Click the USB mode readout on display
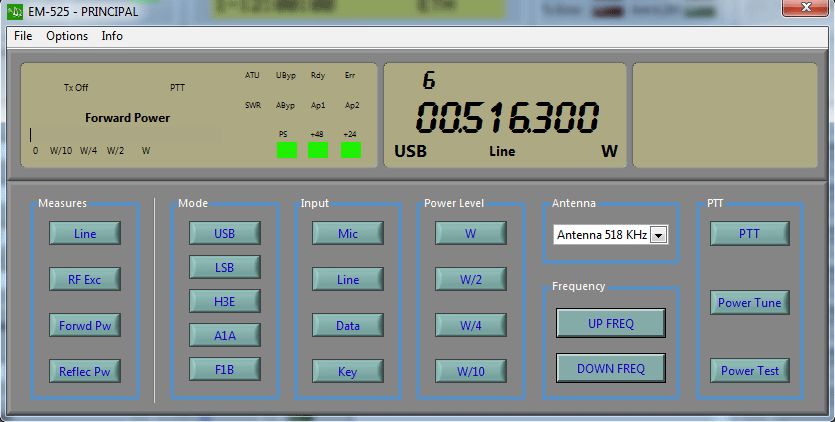Image resolution: width=835 pixels, height=422 pixels. [410, 151]
